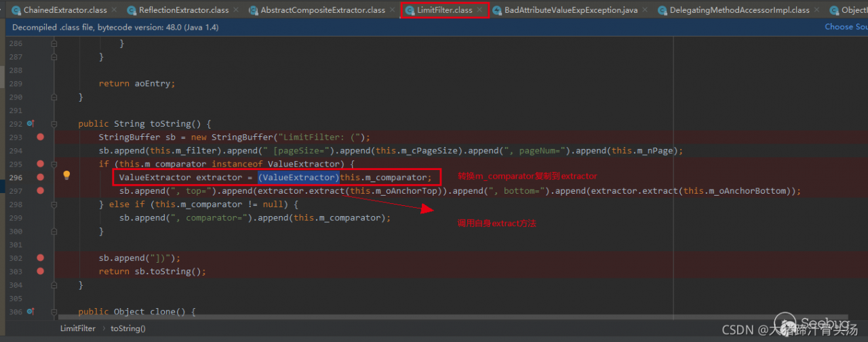This screenshot has width=868, height=342.
Task: Click line number 301 in the gutter
Action: point(16,244)
